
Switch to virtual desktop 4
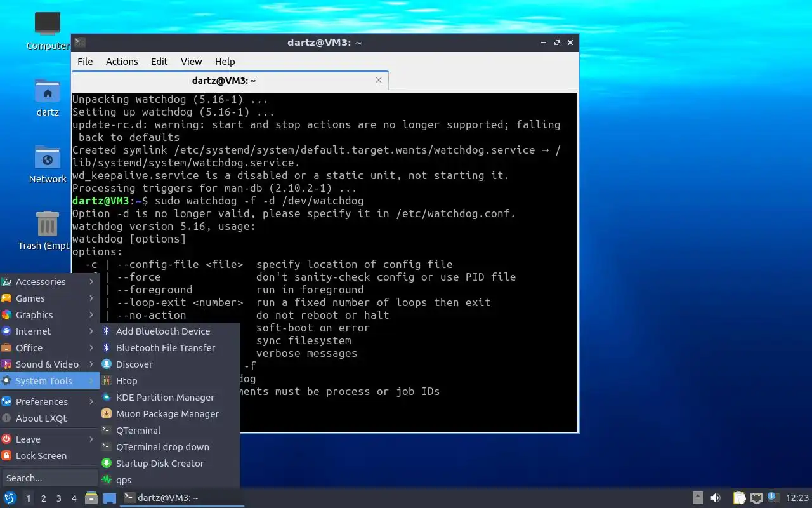coord(74,498)
